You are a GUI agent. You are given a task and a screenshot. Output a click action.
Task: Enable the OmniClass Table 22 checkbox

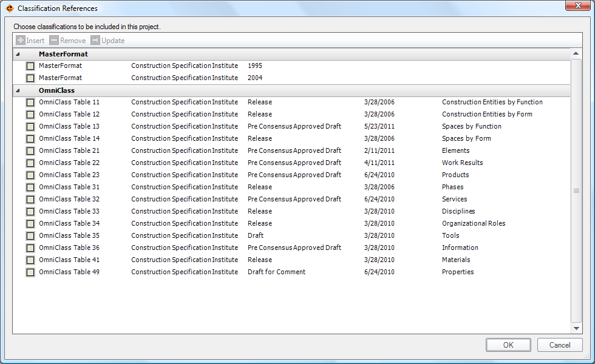click(30, 163)
